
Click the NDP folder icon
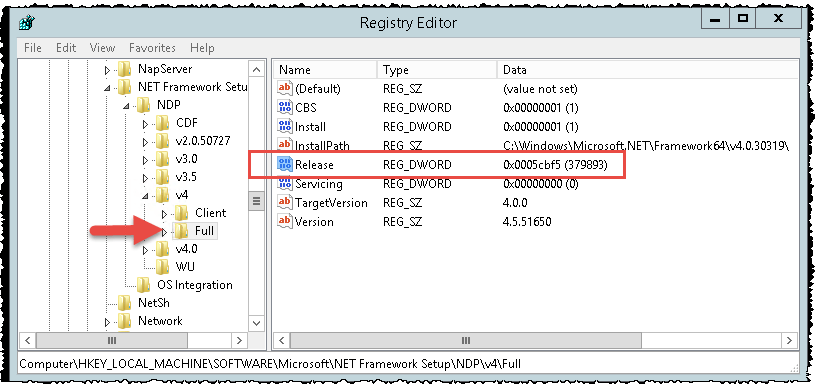pos(143,105)
